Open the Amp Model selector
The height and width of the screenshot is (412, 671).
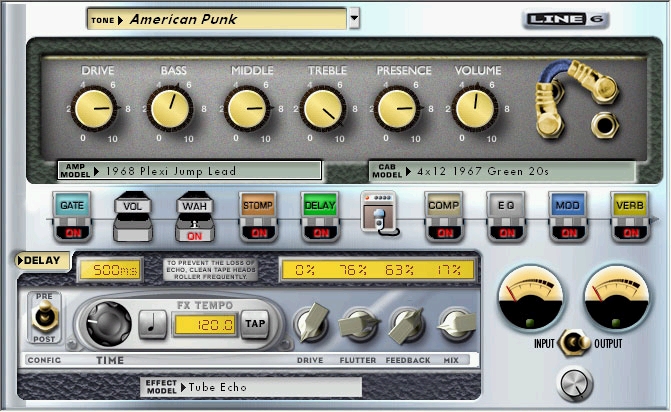(x=190, y=170)
